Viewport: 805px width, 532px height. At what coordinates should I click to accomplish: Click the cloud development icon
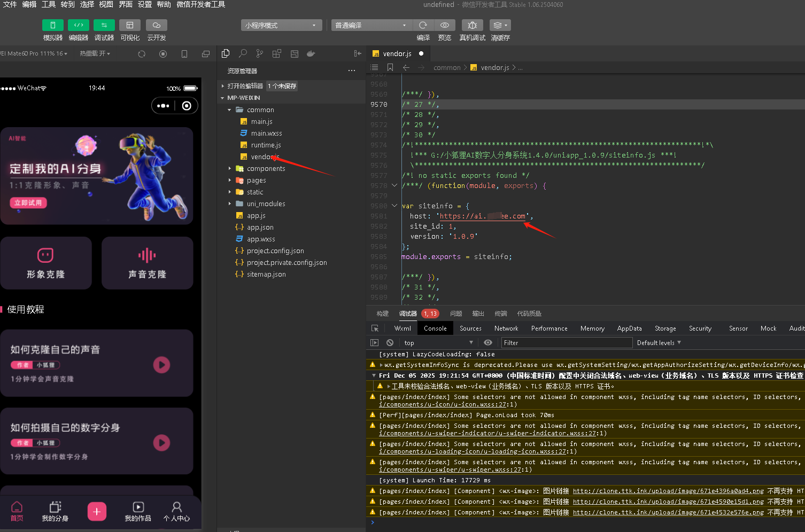coord(156,25)
